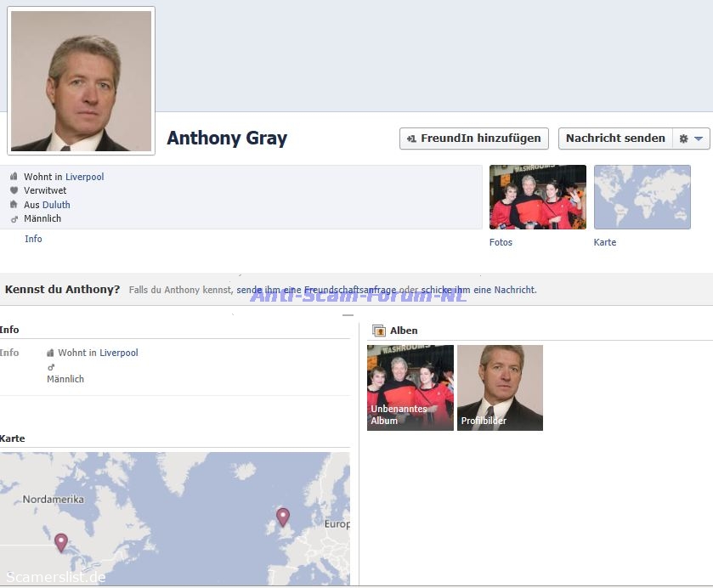The width and height of the screenshot is (713, 588).
Task: Click the map pin over North America
Action: click(x=60, y=541)
